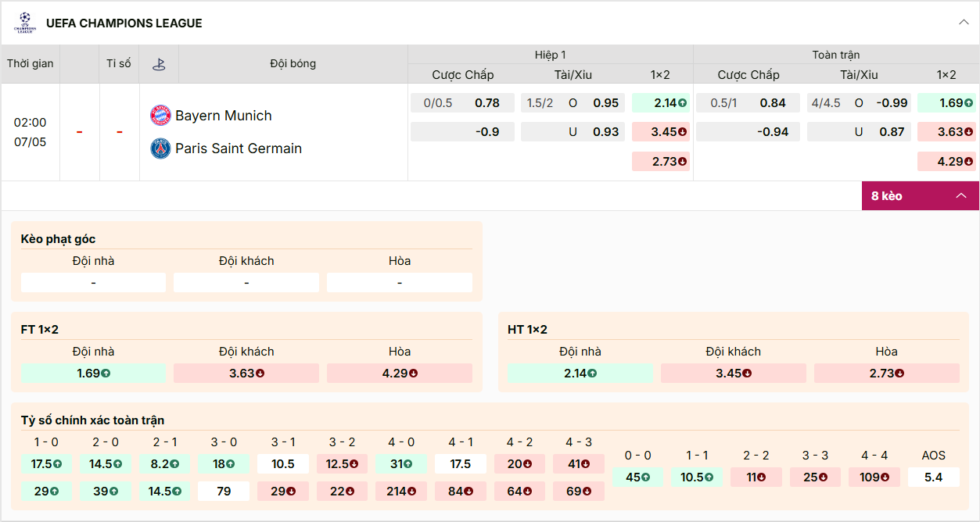980x522 pixels.
Task: Choose FT 1×2 Hòa odds 4.29
Action: pos(400,374)
